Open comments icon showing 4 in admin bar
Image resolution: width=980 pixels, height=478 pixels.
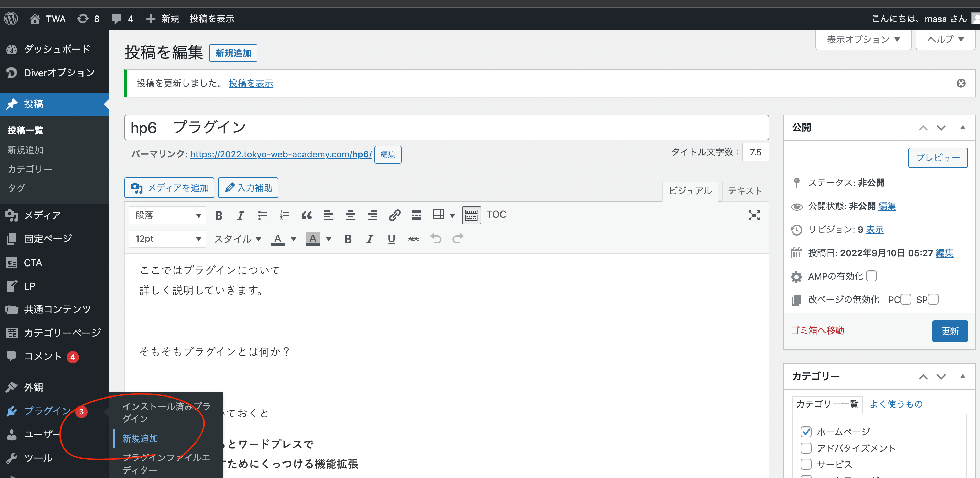122,18
